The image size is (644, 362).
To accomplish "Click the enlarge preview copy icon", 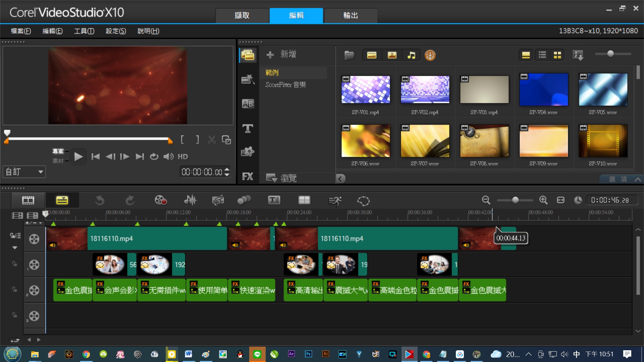I will point(226,140).
